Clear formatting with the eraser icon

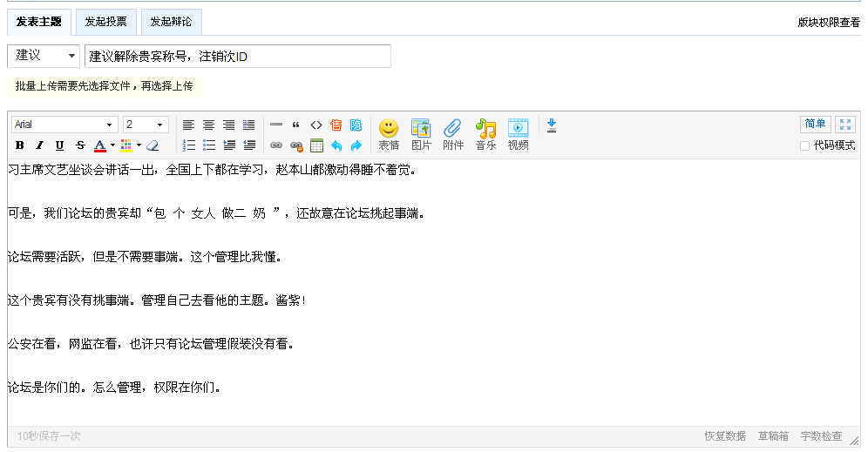pyautogui.click(x=153, y=145)
